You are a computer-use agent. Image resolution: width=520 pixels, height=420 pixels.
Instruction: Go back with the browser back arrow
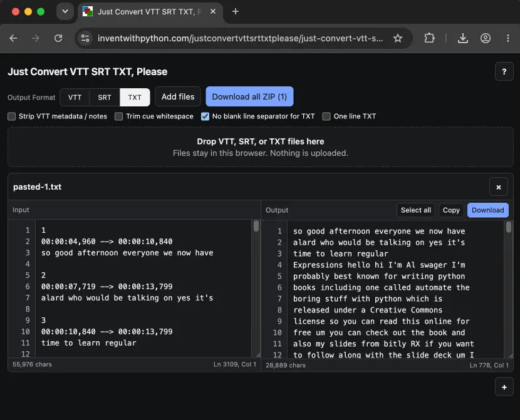point(13,38)
